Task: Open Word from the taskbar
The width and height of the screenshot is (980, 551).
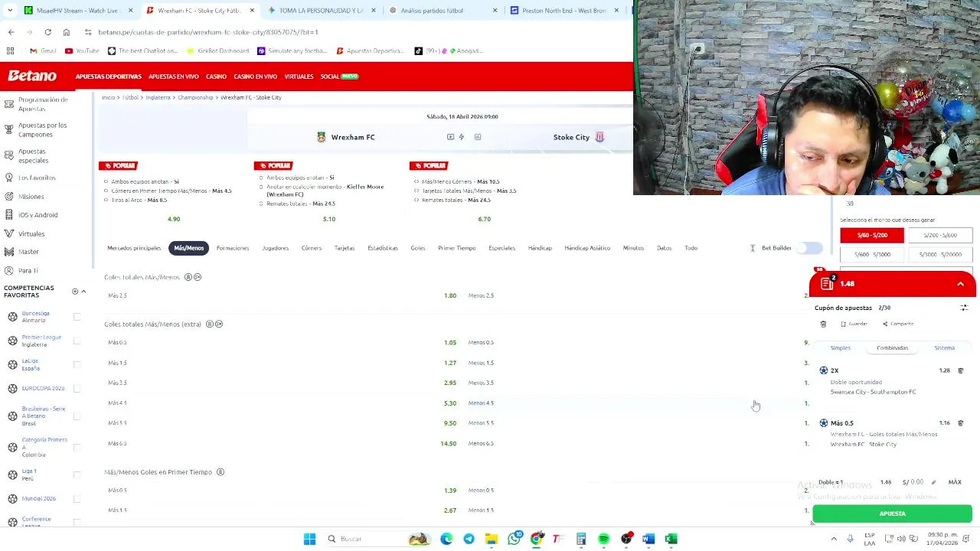Action: point(648,539)
